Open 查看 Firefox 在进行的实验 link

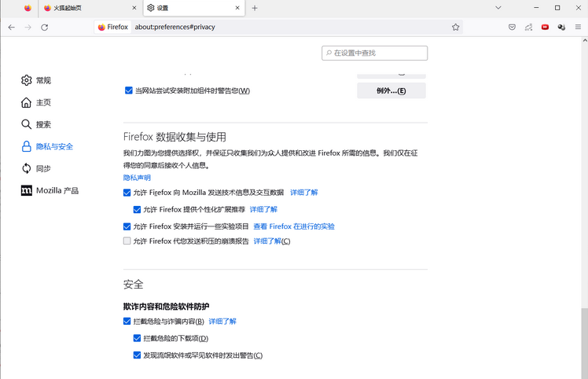[294, 226]
